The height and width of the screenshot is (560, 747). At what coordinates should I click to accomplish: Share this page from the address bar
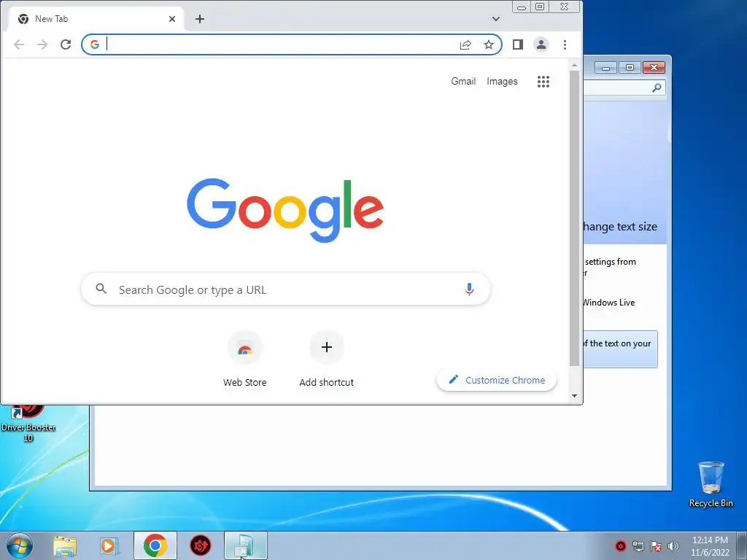click(x=465, y=44)
